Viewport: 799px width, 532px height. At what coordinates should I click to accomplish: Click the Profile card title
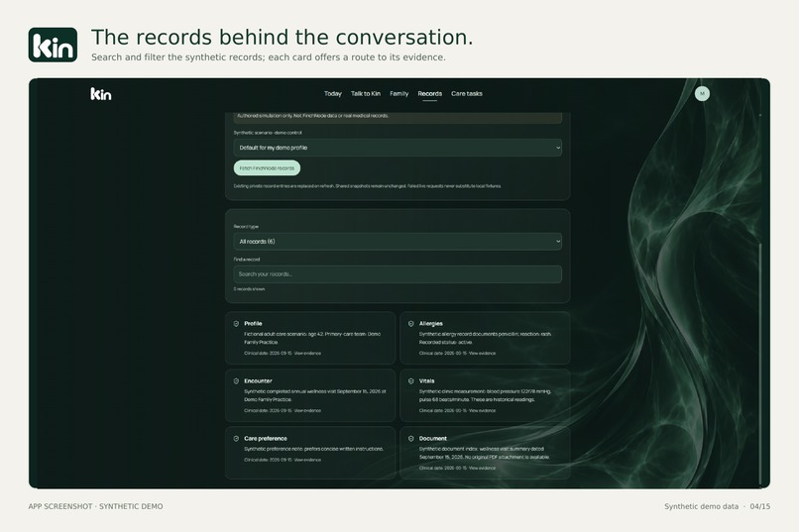click(253, 324)
